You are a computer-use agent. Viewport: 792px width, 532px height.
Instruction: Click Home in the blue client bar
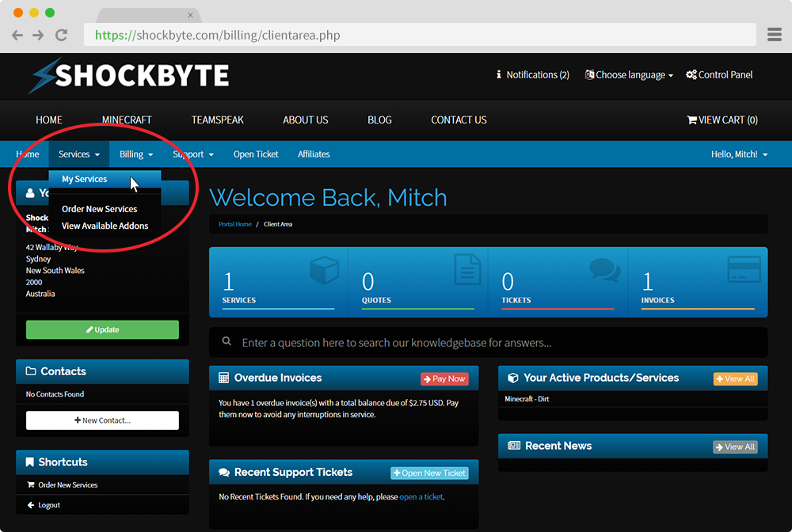click(x=27, y=154)
